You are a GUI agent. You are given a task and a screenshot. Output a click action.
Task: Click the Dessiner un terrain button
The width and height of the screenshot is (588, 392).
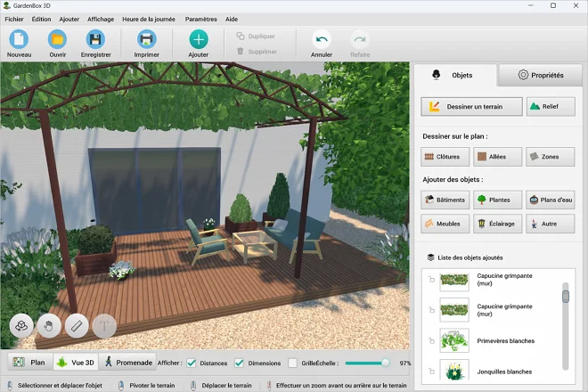tap(471, 107)
